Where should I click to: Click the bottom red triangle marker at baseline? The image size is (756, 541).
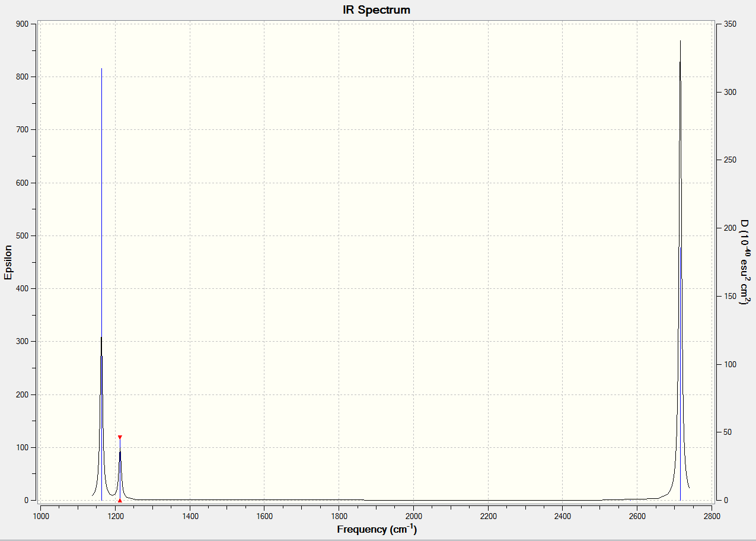[120, 501]
